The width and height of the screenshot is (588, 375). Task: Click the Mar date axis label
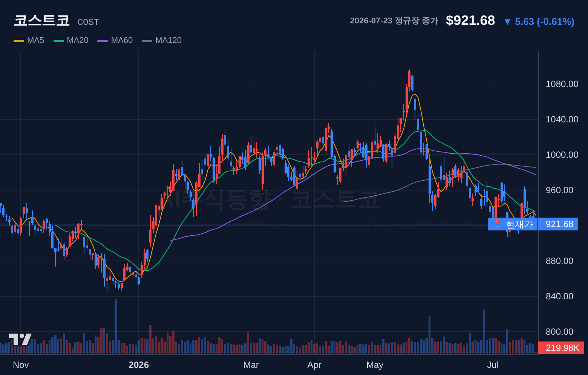click(x=251, y=365)
